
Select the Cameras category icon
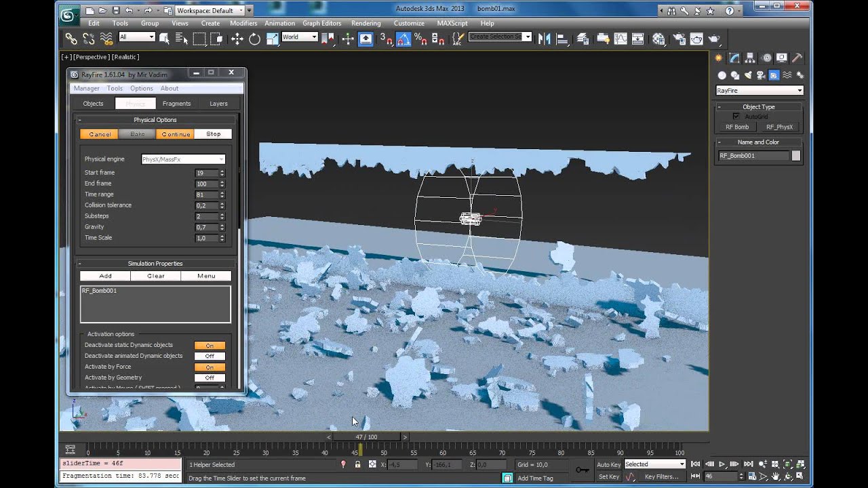coord(761,75)
